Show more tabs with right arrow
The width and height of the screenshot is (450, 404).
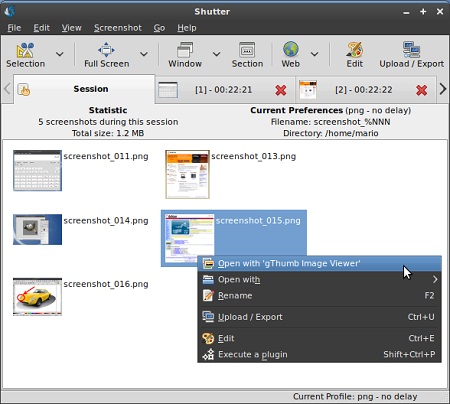pos(443,89)
